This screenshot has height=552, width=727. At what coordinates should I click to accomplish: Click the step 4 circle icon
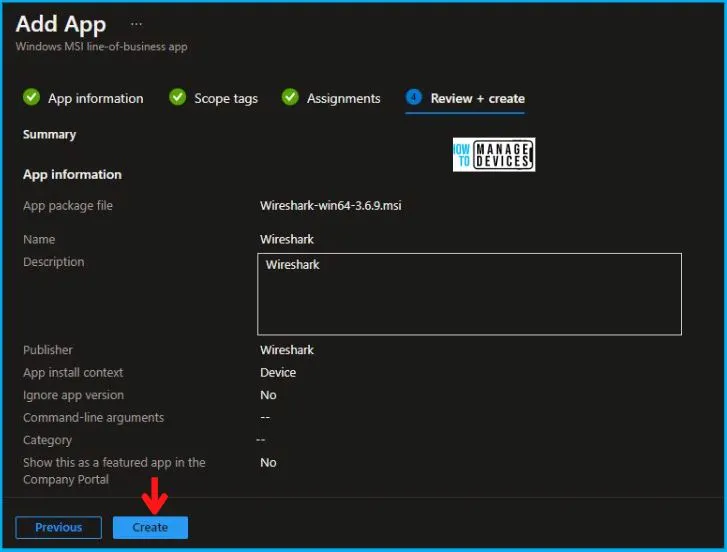[x=414, y=98]
